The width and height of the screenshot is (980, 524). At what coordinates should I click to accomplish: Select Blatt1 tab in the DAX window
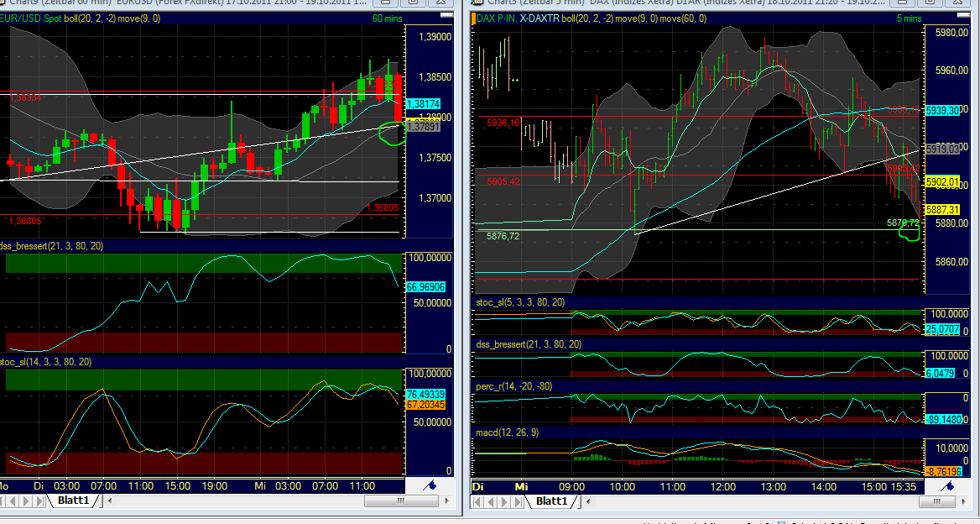click(550, 501)
